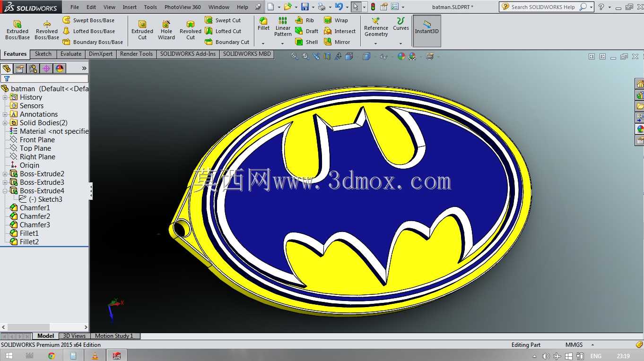The width and height of the screenshot is (644, 361).
Task: Select the Linear Pattern tool
Action: click(283, 27)
